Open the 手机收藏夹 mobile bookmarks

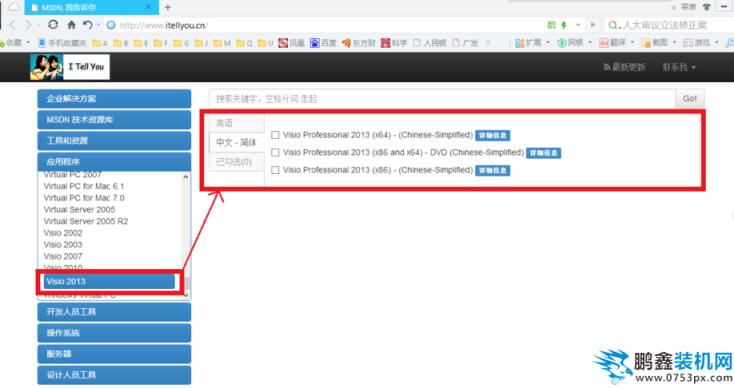point(62,43)
